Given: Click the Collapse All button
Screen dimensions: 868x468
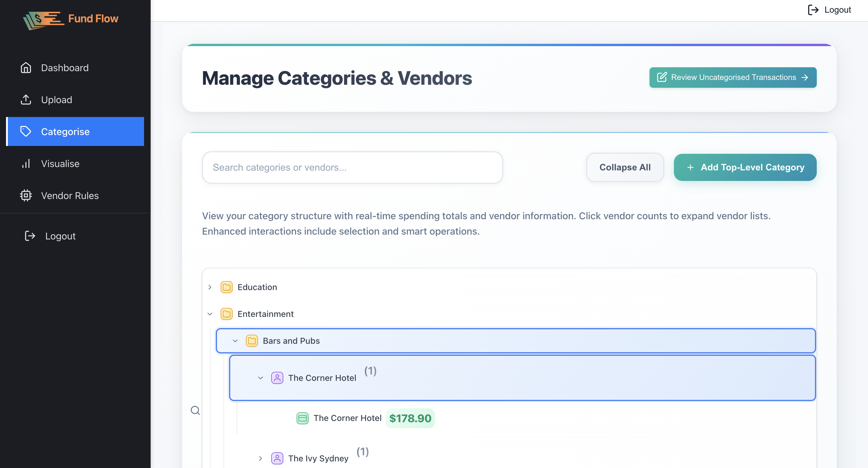Looking at the screenshot, I should (x=625, y=168).
